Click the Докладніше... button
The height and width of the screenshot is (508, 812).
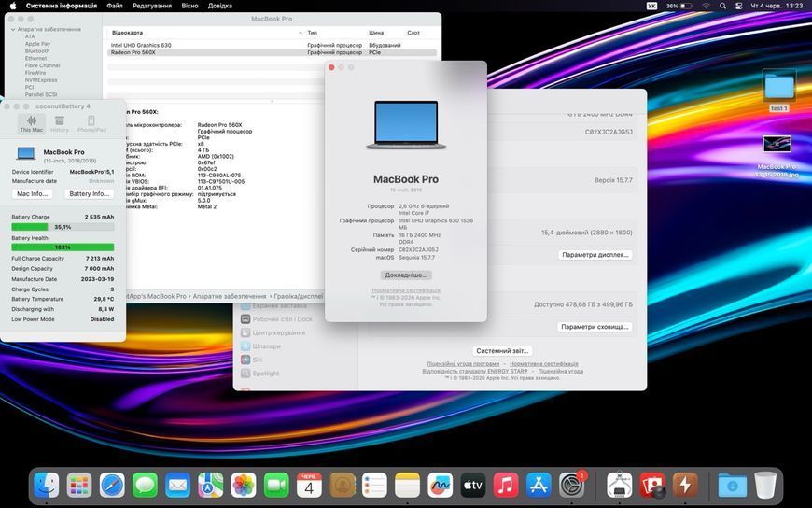tap(406, 275)
